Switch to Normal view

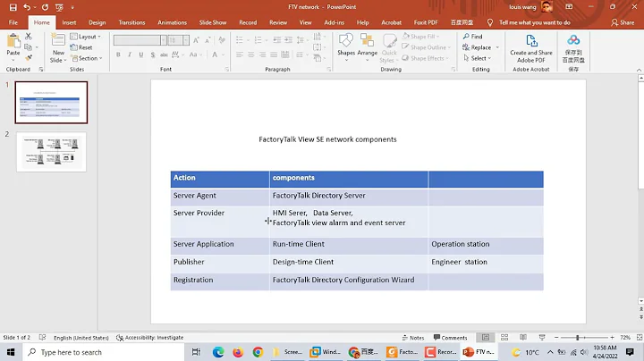[486, 337]
